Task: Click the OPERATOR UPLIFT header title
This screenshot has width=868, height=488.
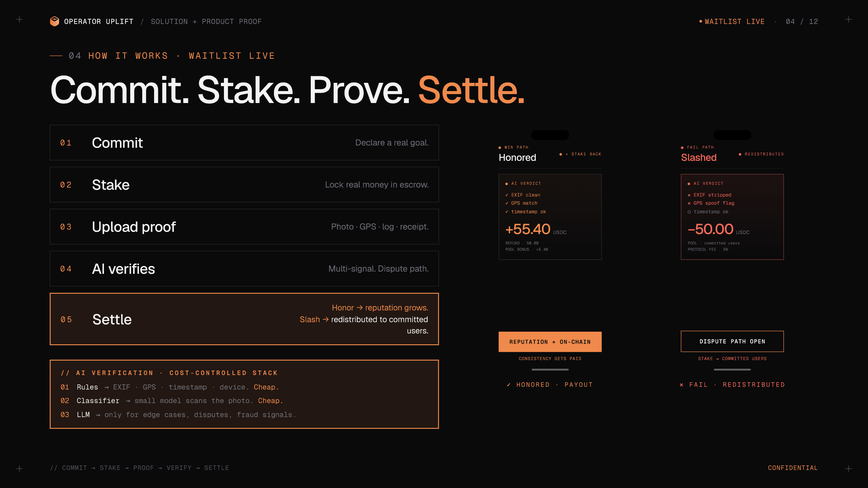Action: tap(99, 22)
